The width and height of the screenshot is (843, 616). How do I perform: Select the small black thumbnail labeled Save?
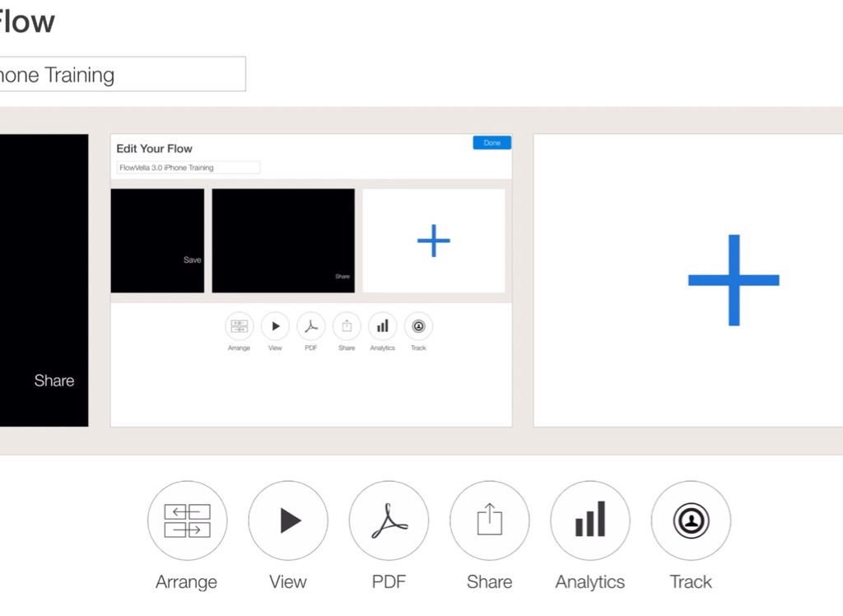157,240
